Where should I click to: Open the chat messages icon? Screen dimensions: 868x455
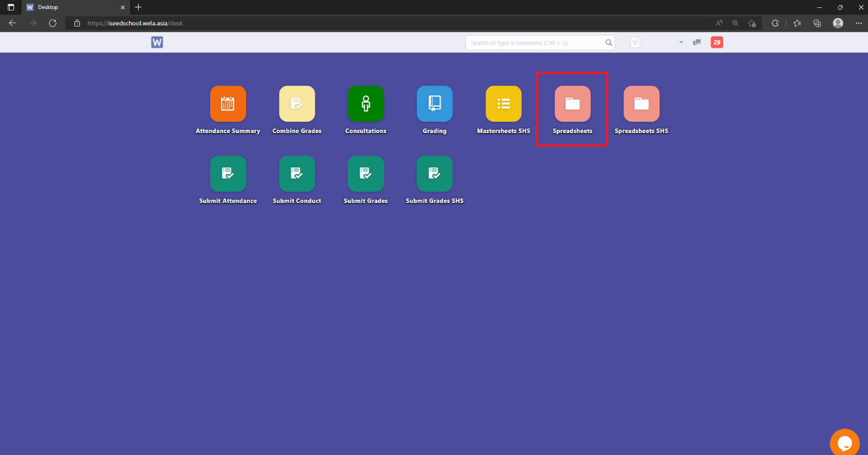point(697,43)
